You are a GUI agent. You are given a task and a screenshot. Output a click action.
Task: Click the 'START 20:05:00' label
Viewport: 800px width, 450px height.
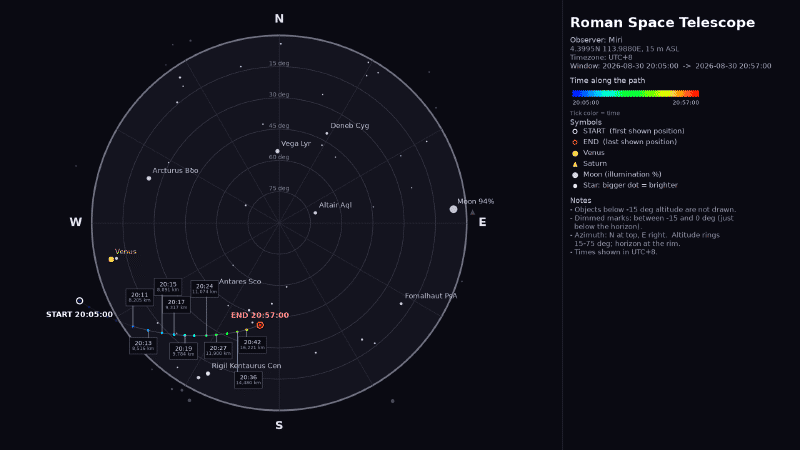(x=79, y=314)
